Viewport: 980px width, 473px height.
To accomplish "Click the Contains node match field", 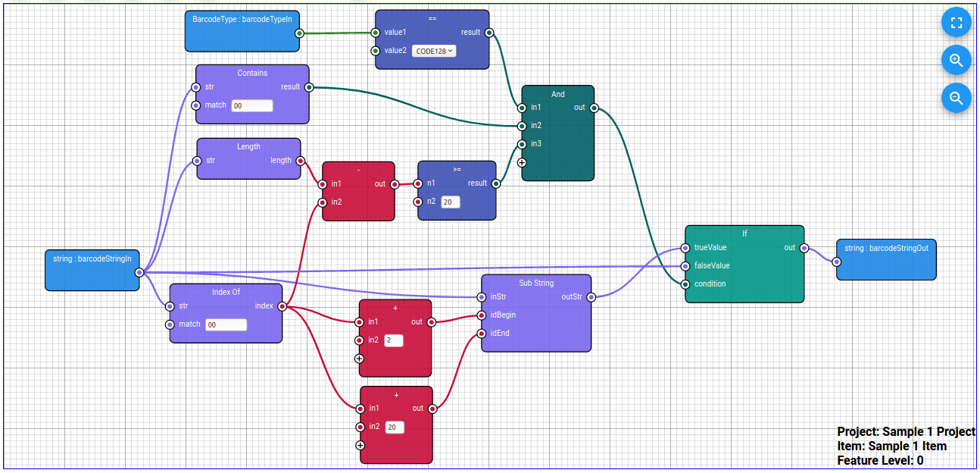I will (251, 106).
